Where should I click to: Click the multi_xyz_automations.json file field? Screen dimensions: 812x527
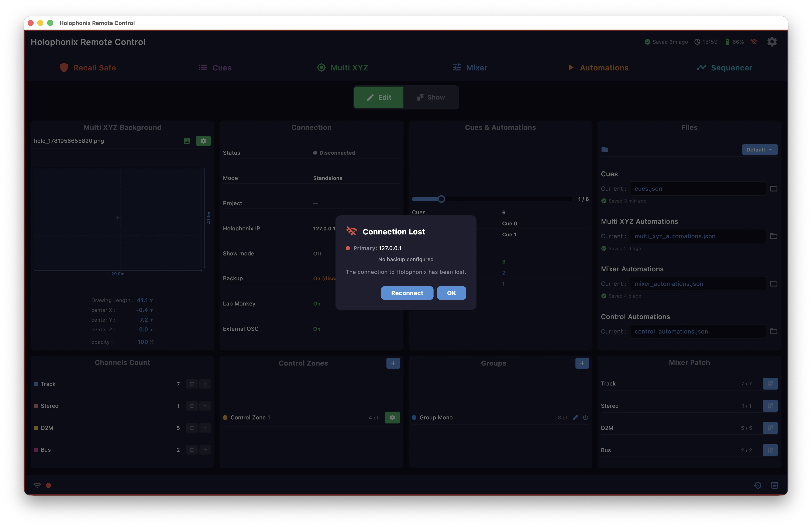pos(697,236)
